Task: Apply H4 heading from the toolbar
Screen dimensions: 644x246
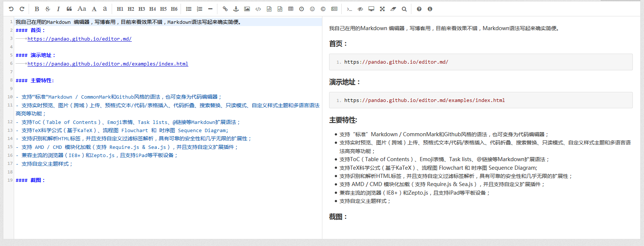Action: point(153,9)
